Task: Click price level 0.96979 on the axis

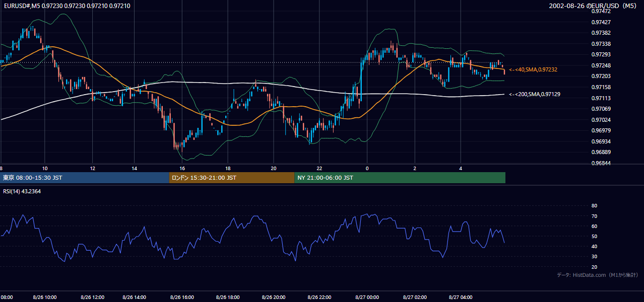Action: click(x=601, y=130)
